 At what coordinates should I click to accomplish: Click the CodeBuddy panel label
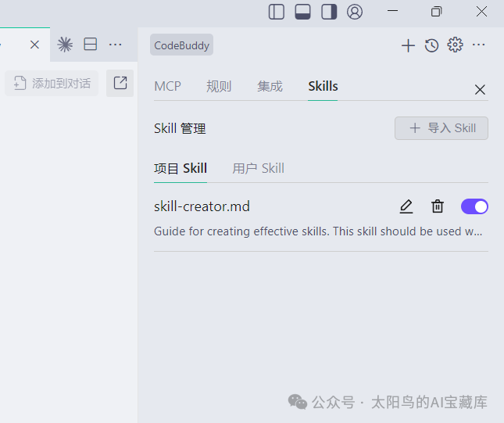[181, 45]
